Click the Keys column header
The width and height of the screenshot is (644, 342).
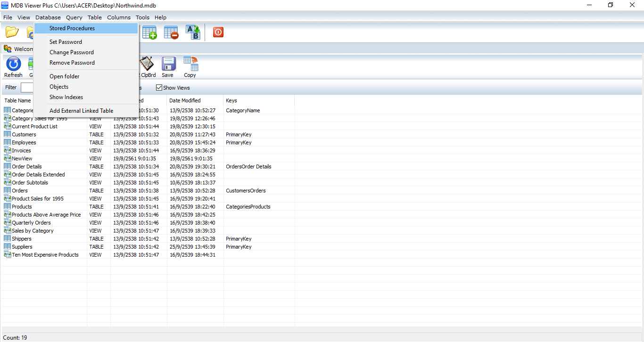click(231, 100)
